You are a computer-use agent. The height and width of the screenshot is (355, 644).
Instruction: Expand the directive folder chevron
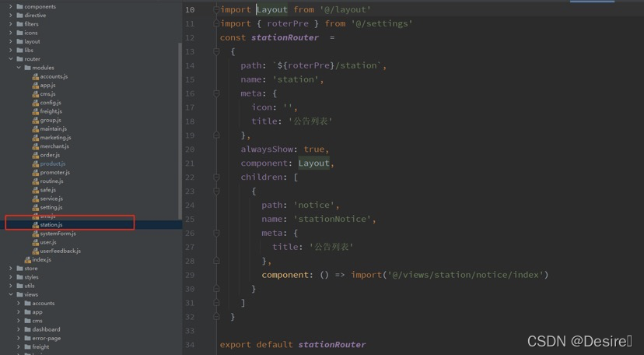tap(11, 16)
